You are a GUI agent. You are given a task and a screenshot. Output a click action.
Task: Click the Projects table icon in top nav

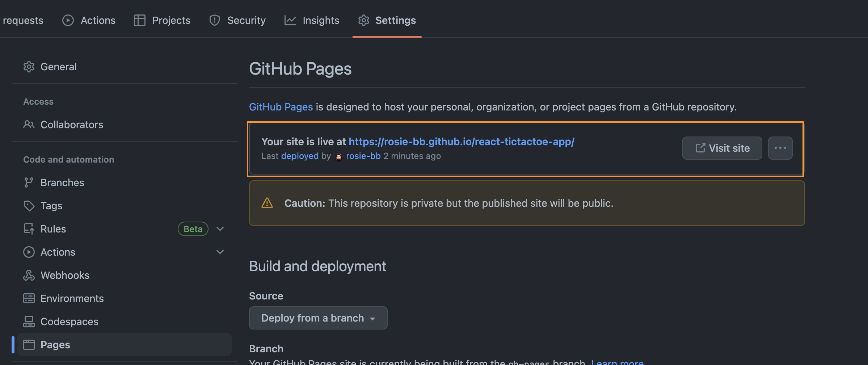click(x=140, y=20)
